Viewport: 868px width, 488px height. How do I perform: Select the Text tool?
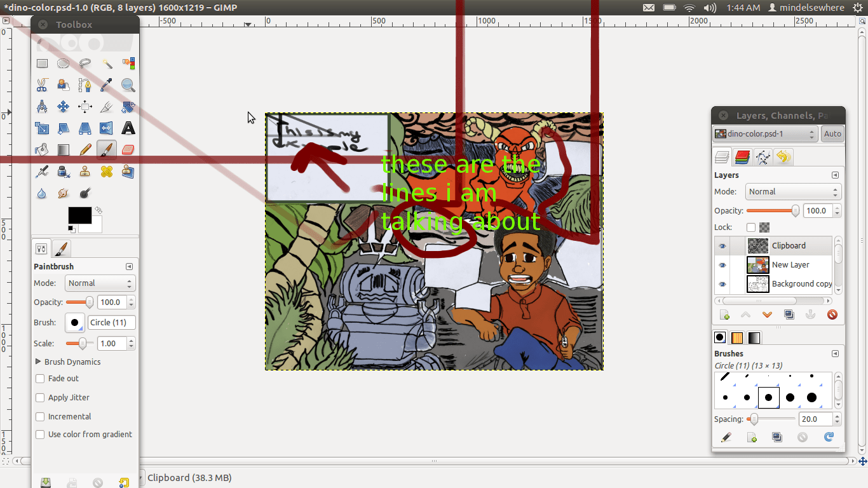[x=128, y=128]
